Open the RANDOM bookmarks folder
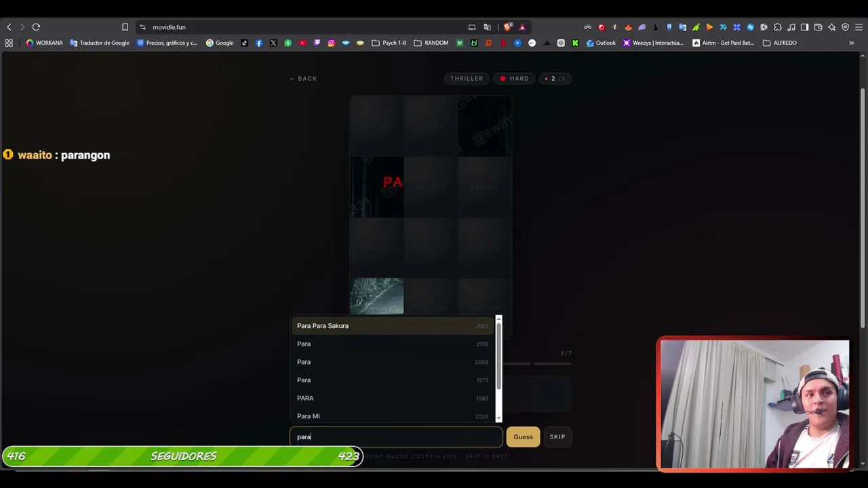The height and width of the screenshot is (488, 868). pos(431,43)
